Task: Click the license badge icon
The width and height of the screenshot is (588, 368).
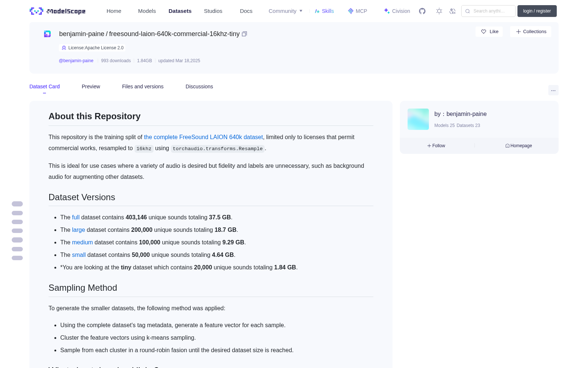Action: pyautogui.click(x=64, y=48)
